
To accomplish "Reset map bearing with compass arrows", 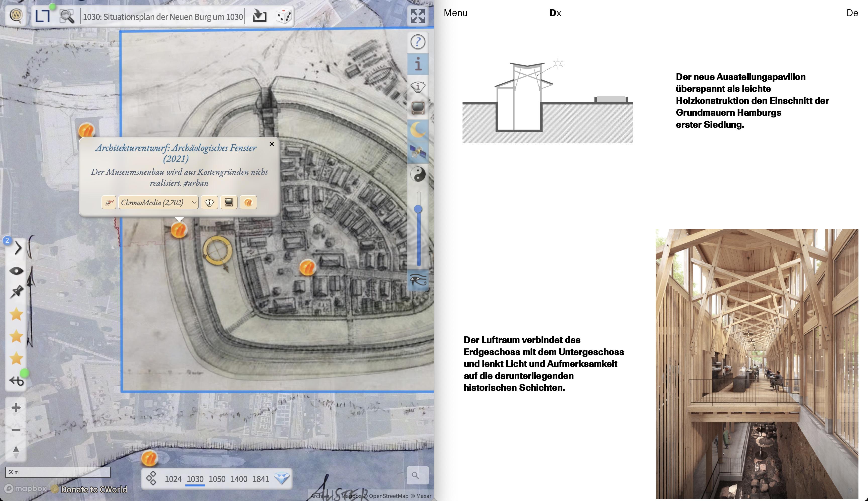I will click(16, 452).
